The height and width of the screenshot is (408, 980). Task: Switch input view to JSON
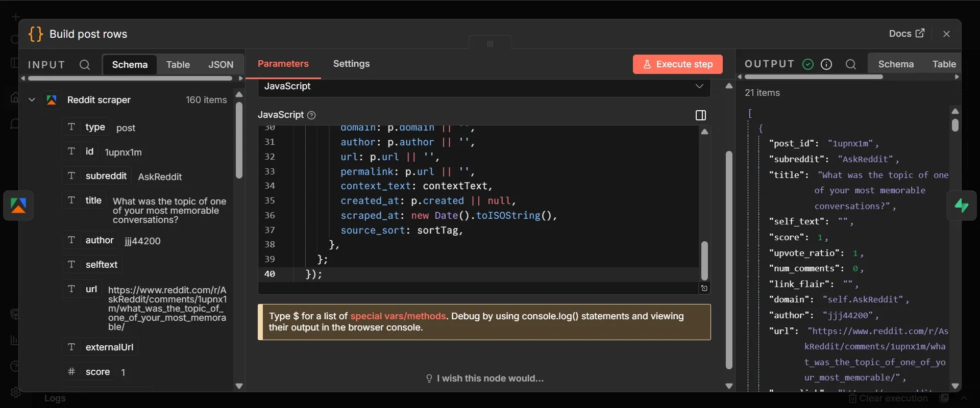(221, 65)
